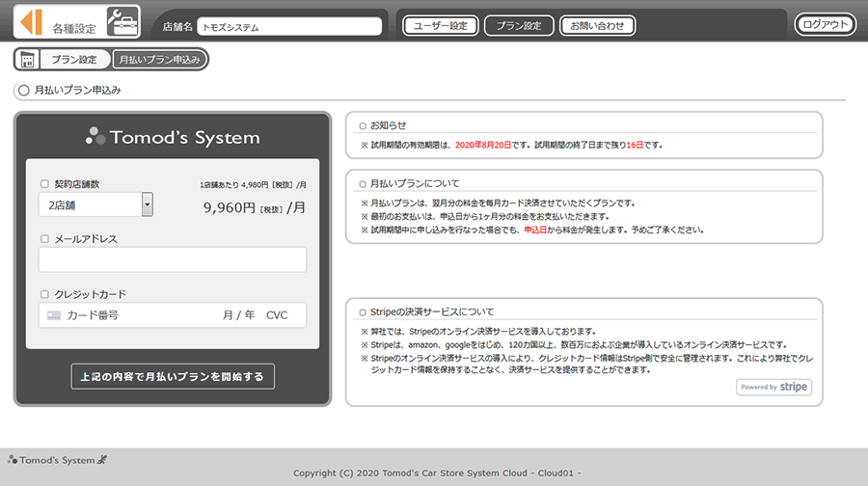Open お問い合わせ in the top menu
Image resolution: width=868 pixels, height=486 pixels.
click(597, 25)
